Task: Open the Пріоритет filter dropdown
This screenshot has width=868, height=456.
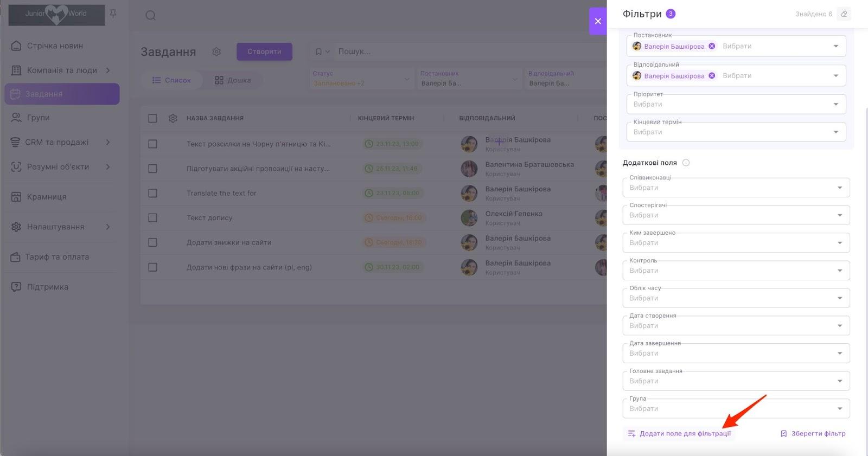Action: pyautogui.click(x=736, y=104)
